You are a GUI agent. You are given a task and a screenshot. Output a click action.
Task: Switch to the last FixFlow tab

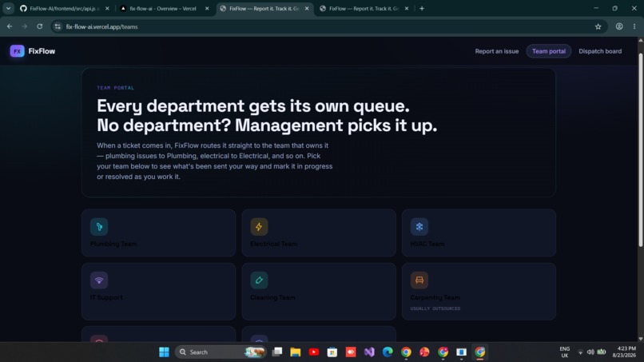(x=364, y=9)
